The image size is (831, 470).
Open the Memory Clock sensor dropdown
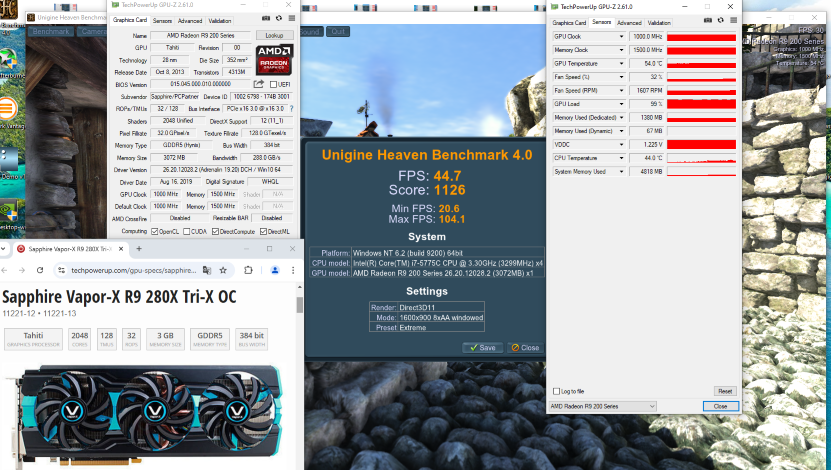(621, 50)
